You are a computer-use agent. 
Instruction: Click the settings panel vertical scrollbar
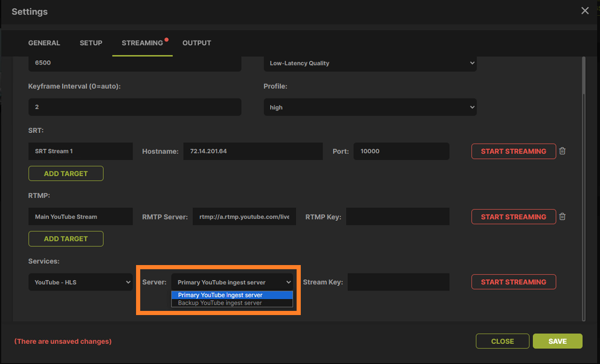coord(583,189)
